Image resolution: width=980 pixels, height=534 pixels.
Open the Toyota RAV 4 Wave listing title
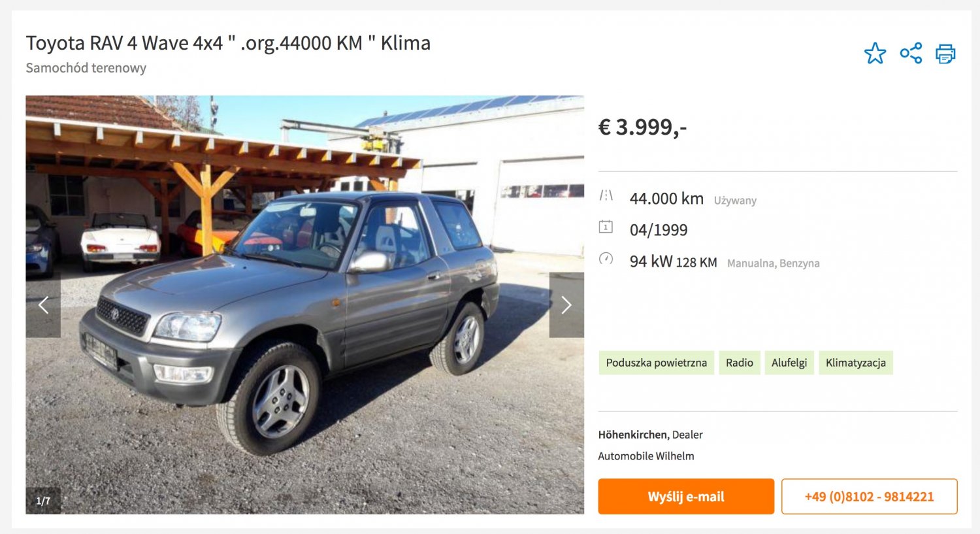coord(228,43)
